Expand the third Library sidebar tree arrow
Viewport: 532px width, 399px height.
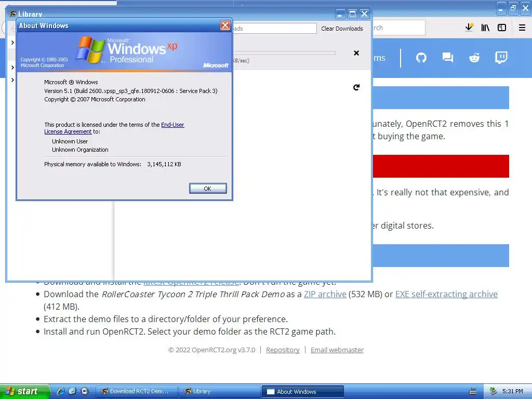point(12,80)
